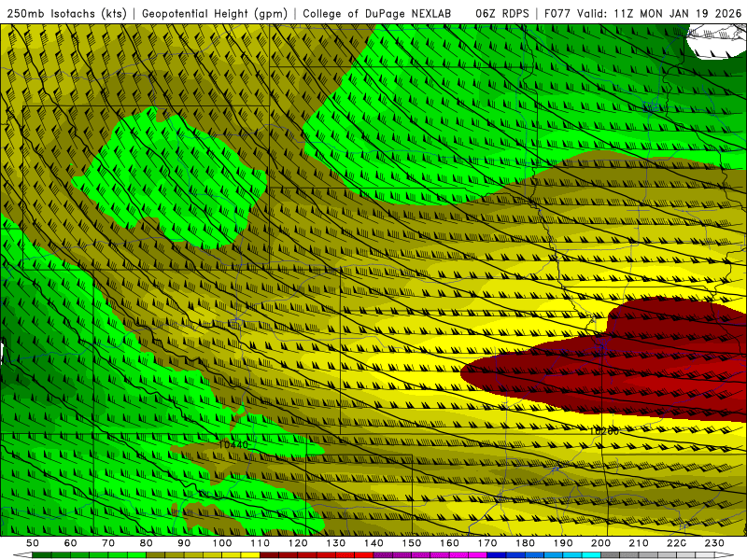Click the cyan swatch on the color bar
This screenshot has width=747, height=560.
pos(591,555)
